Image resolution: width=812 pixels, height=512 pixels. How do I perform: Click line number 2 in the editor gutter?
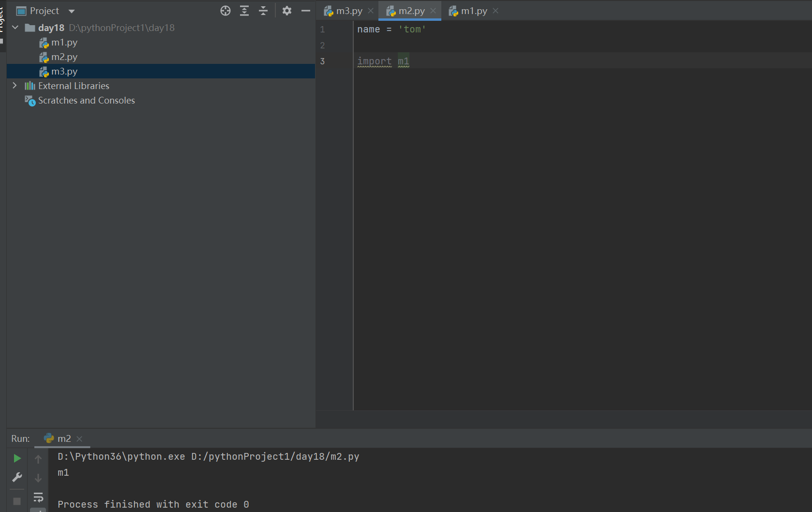coord(323,45)
